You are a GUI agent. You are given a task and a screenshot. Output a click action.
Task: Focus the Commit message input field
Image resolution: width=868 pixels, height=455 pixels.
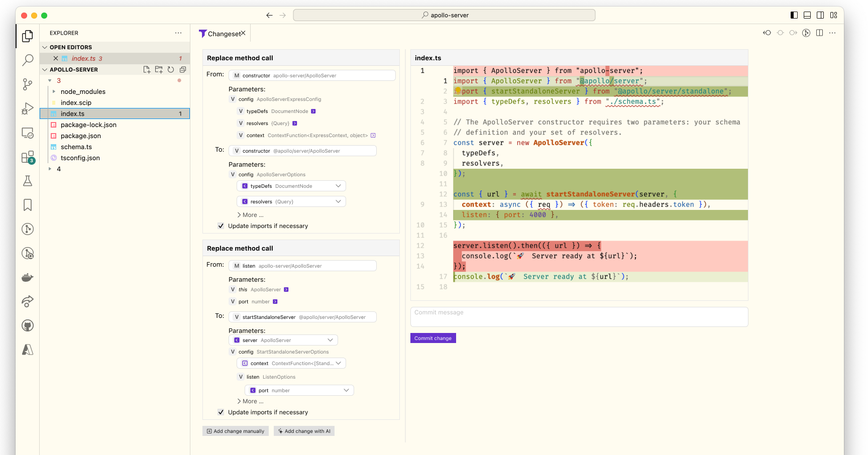[579, 317]
